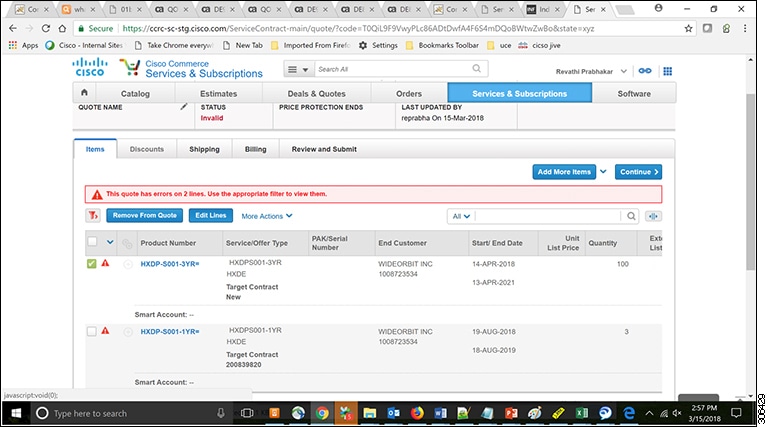
Task: Open the Estimates menu
Action: pos(218,94)
